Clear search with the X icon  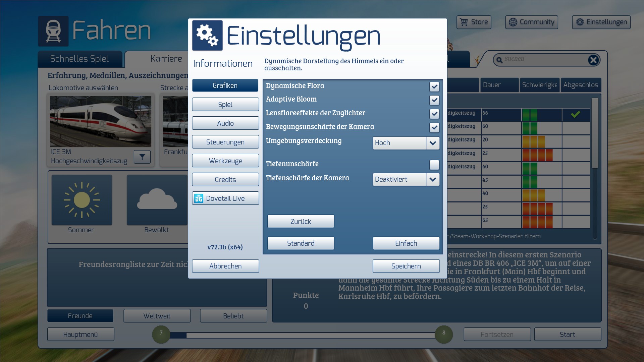[x=593, y=60]
